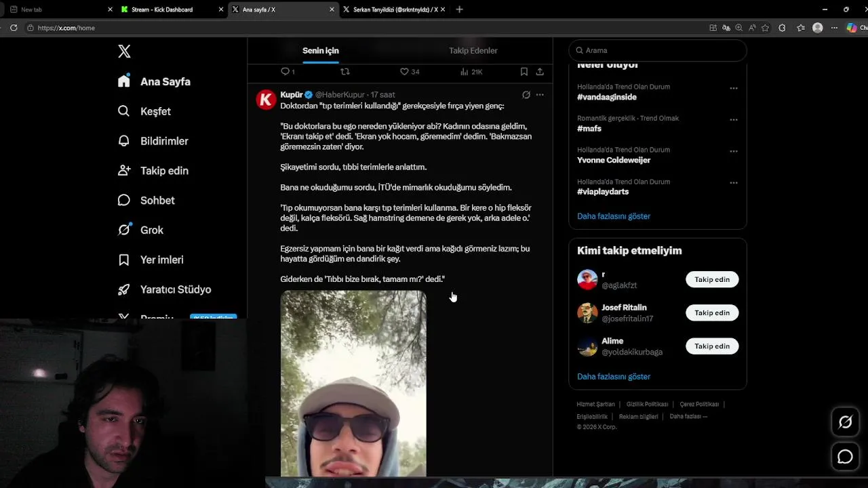The height and width of the screenshot is (488, 868).
Task: Click the browser address bar
Action: click(366, 28)
